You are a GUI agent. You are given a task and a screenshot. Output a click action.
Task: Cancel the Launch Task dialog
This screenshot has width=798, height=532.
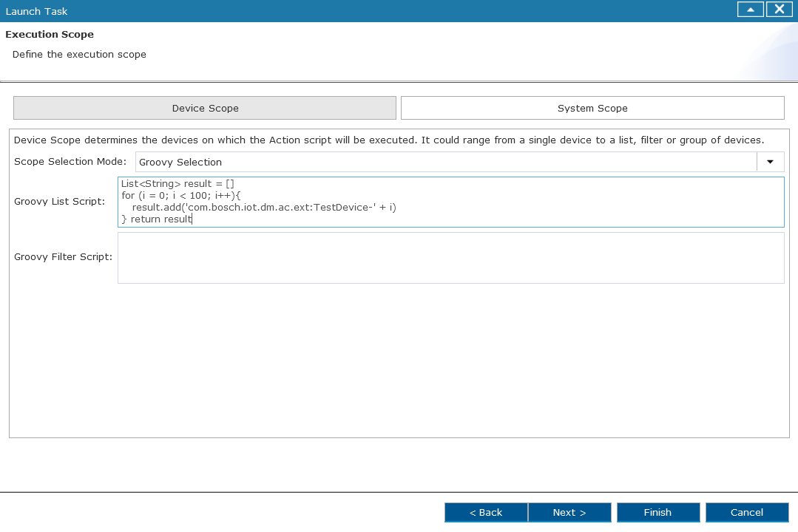(746, 512)
